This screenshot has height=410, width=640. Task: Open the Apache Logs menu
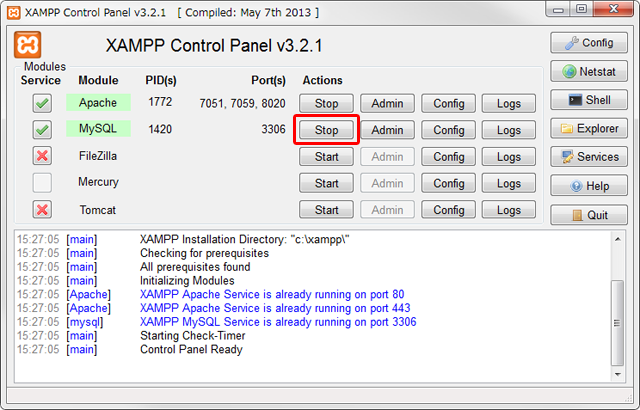pyautogui.click(x=509, y=104)
